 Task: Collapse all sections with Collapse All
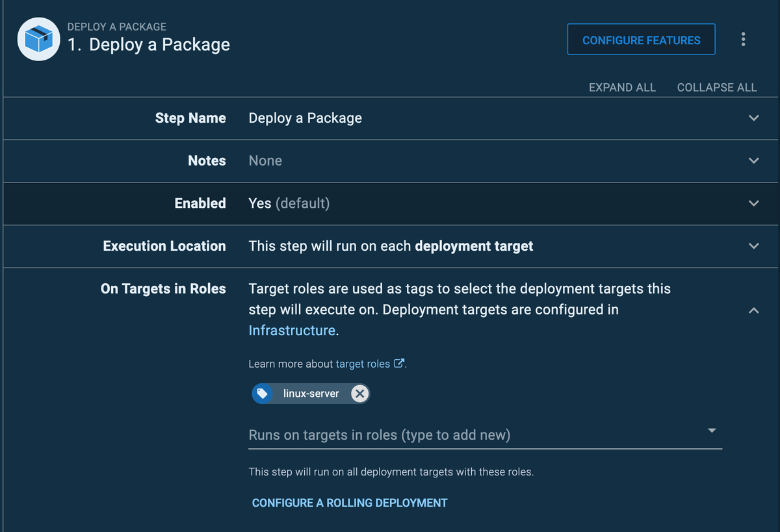click(716, 87)
